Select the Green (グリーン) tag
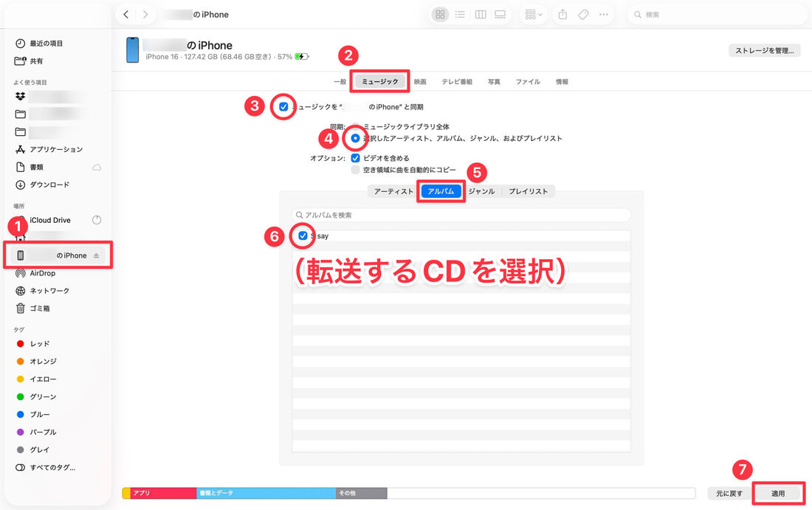 (x=43, y=396)
